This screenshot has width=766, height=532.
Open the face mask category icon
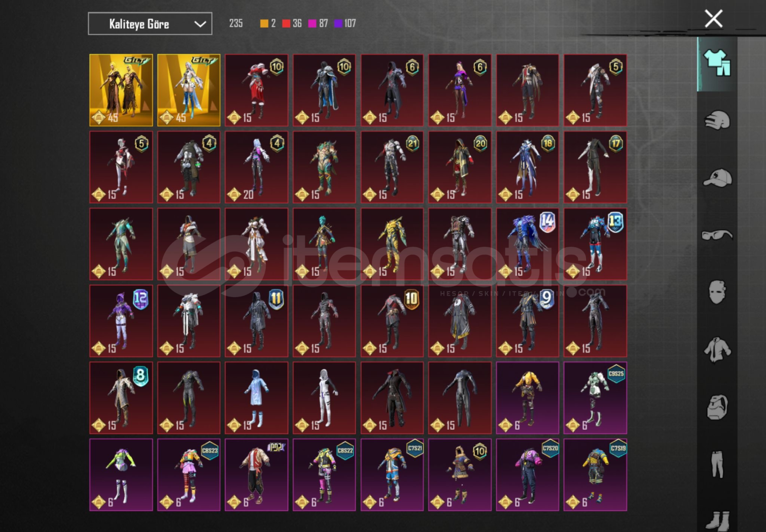[717, 293]
